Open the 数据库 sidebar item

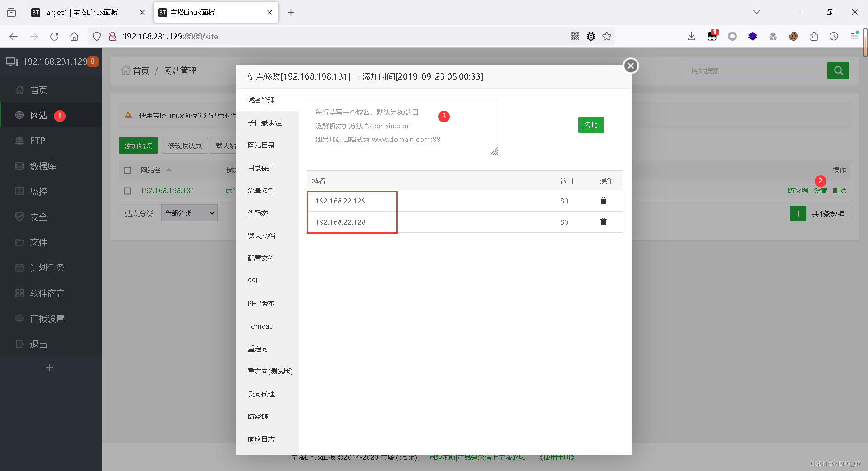(51, 166)
